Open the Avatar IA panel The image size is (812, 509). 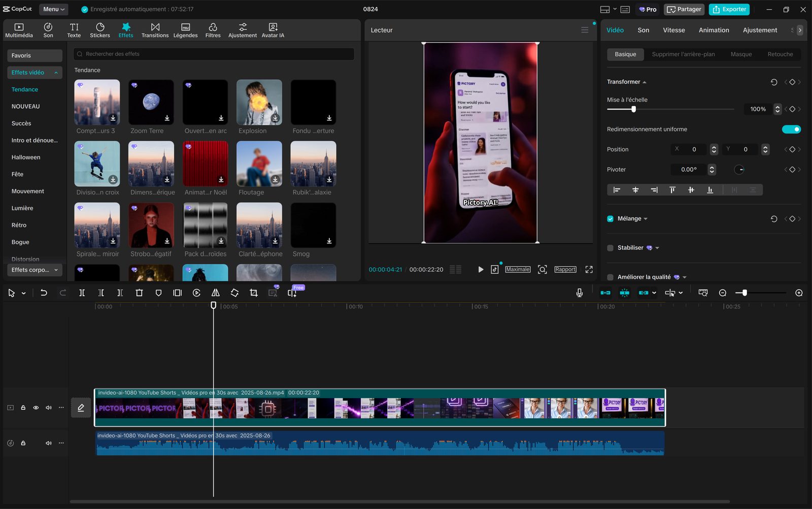[x=273, y=29]
